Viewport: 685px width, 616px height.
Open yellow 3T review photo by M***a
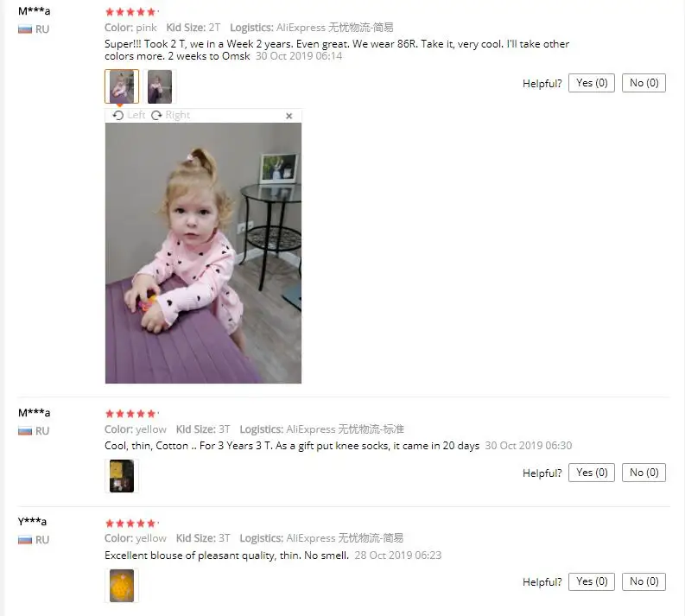point(122,476)
